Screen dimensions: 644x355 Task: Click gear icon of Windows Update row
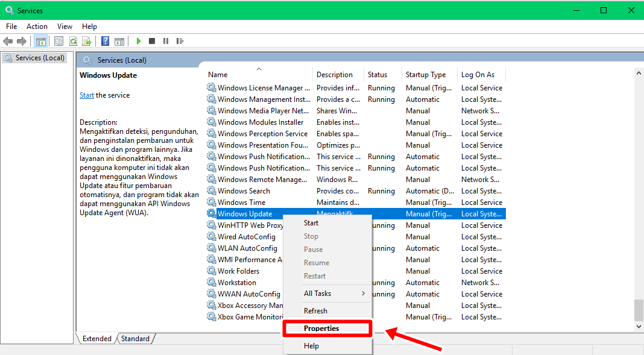tap(211, 213)
